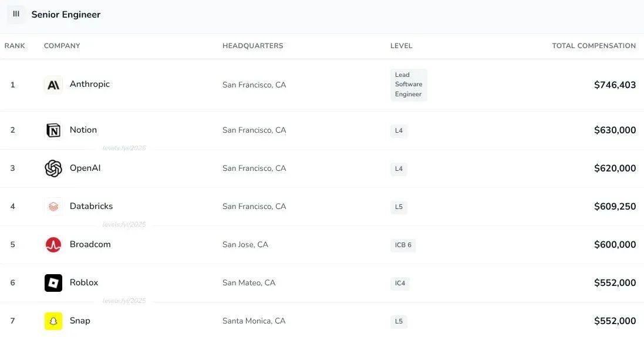
Task: Click the Databricks logo icon
Action: click(x=53, y=206)
